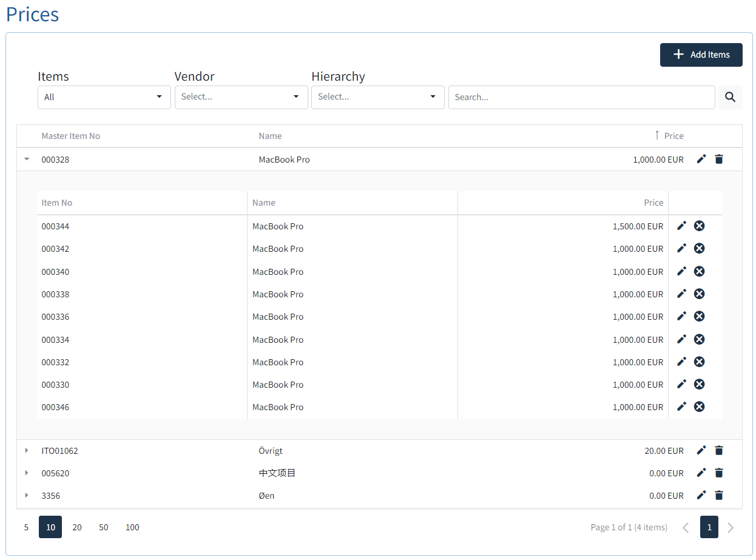
Task: Expand the ITO01062 row
Action: [x=27, y=450]
